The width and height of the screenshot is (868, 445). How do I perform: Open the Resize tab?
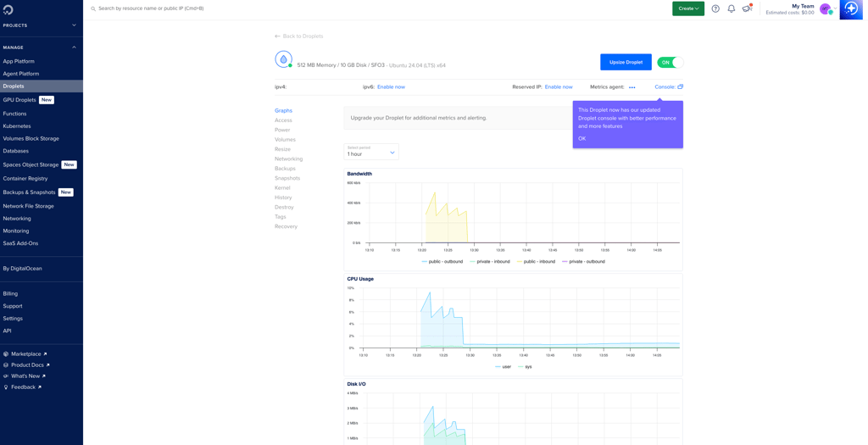pyautogui.click(x=282, y=149)
